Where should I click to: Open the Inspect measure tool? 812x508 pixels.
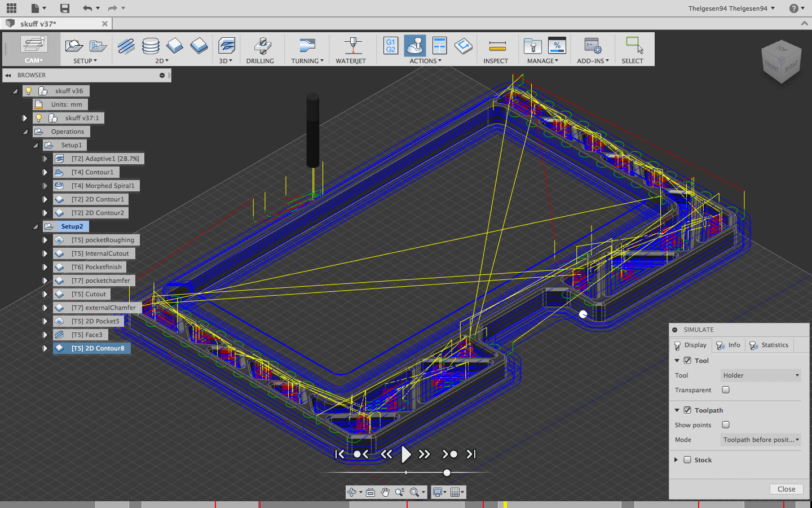point(496,46)
